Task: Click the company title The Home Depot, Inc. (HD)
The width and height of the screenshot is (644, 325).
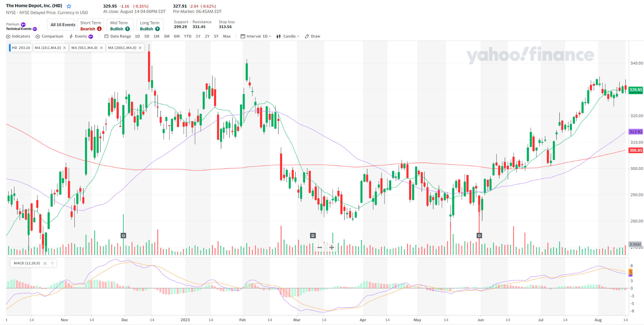Action: coord(34,6)
